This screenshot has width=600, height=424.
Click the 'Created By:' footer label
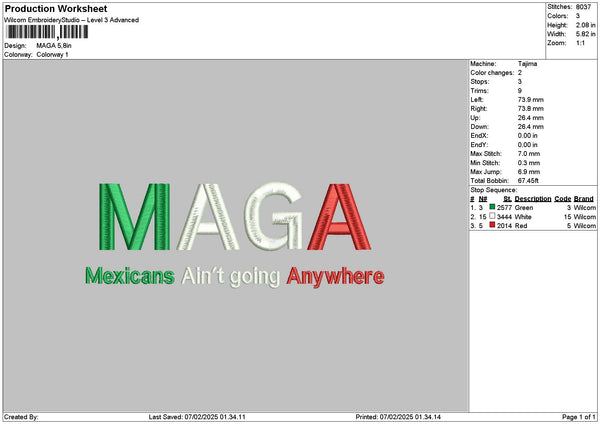tap(21, 417)
